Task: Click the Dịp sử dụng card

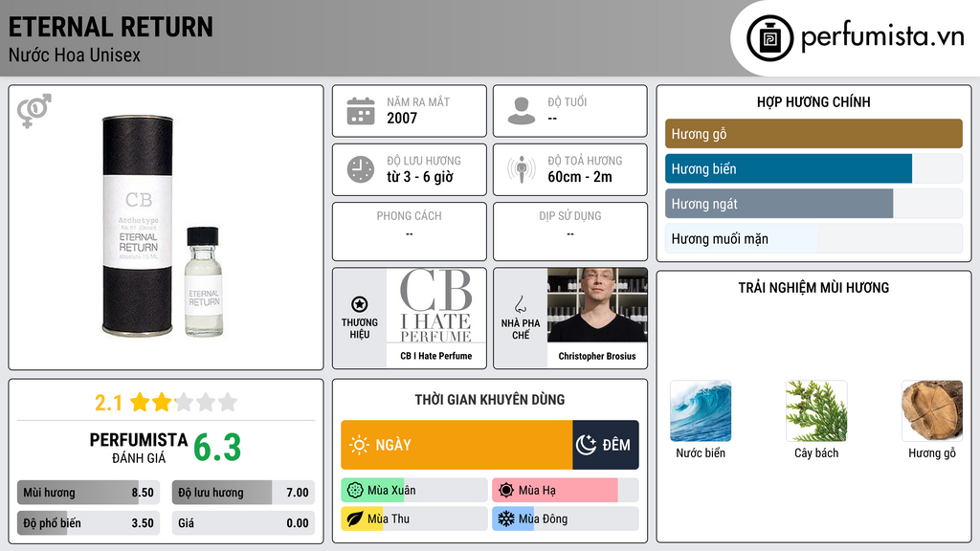Action: 570,231
